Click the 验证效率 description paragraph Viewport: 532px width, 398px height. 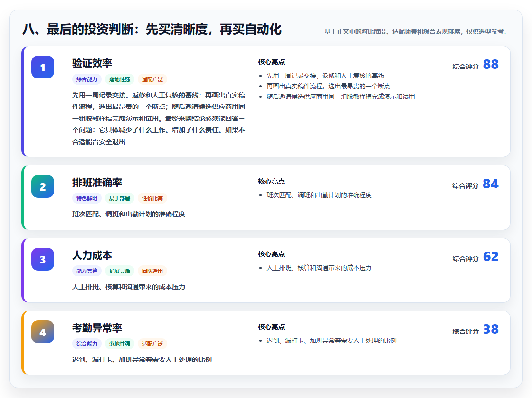click(x=159, y=118)
